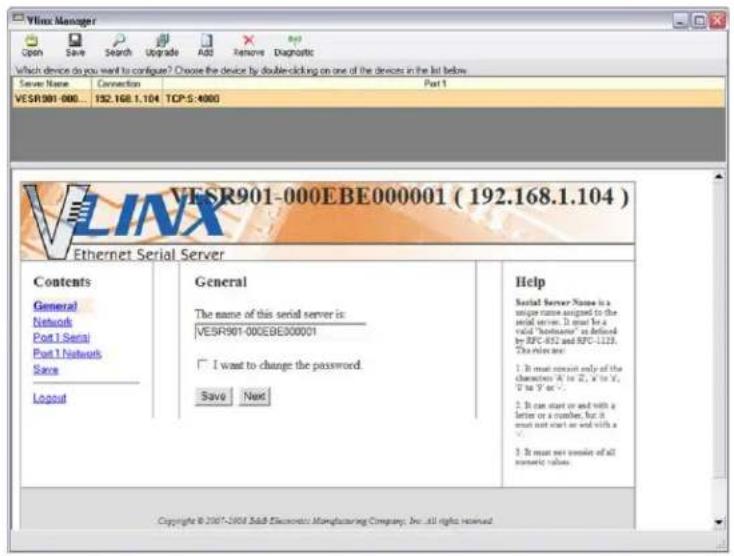The width and height of the screenshot is (734, 556).
Task: Click the serial server name input field
Action: [x=280, y=331]
